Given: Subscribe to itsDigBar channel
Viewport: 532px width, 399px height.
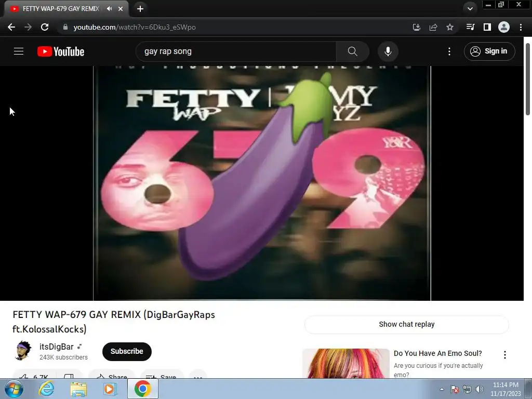Looking at the screenshot, I should (x=127, y=352).
